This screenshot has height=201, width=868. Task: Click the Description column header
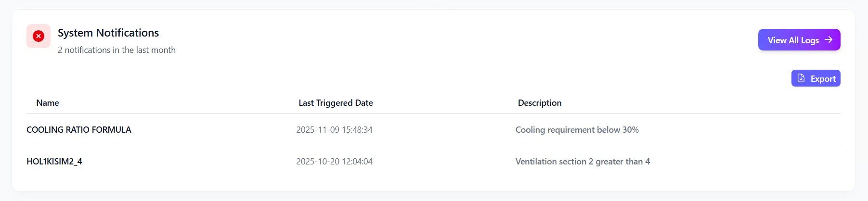(540, 103)
